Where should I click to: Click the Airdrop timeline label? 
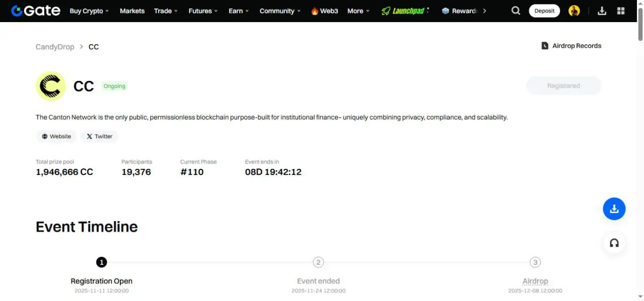[x=535, y=281]
